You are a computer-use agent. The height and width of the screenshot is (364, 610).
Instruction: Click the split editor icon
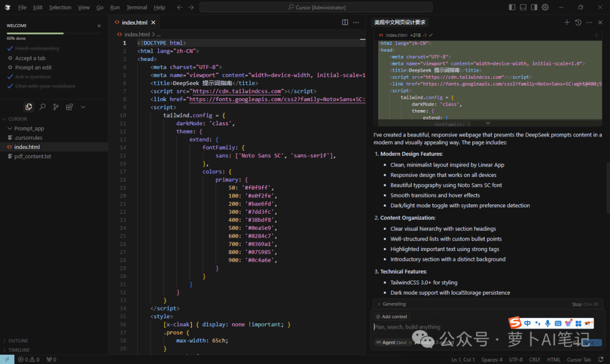(x=345, y=22)
